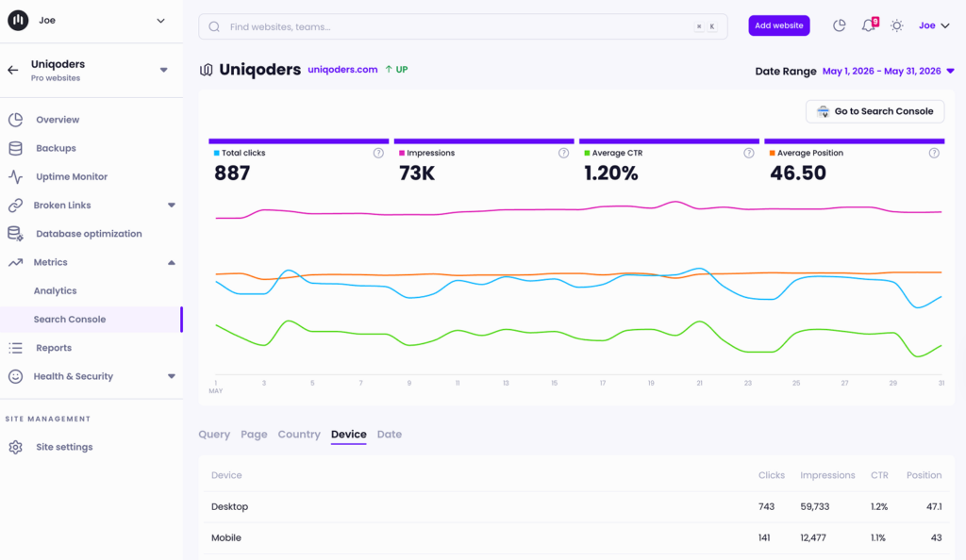Click the Add website button

click(778, 25)
